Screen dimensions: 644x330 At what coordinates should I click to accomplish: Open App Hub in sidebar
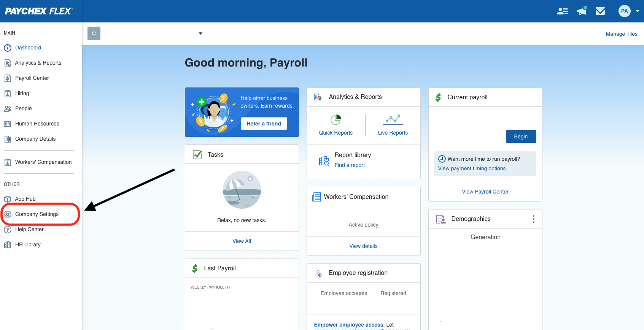tap(25, 199)
